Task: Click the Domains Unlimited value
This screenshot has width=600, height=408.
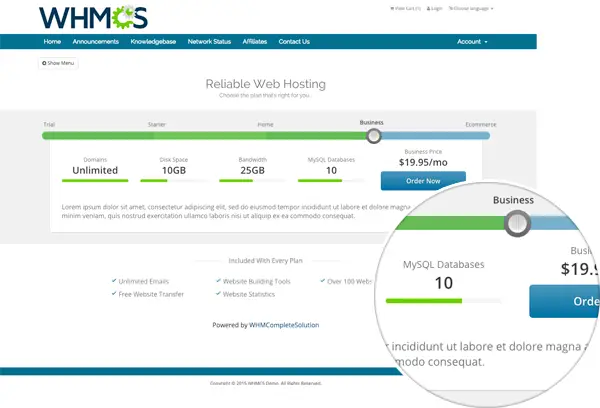Action: coord(95,170)
